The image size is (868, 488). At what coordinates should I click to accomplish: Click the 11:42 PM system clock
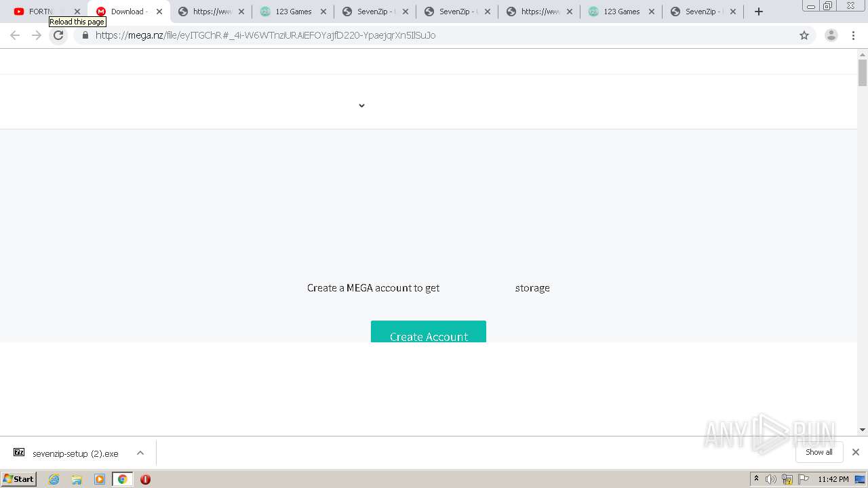click(x=833, y=479)
